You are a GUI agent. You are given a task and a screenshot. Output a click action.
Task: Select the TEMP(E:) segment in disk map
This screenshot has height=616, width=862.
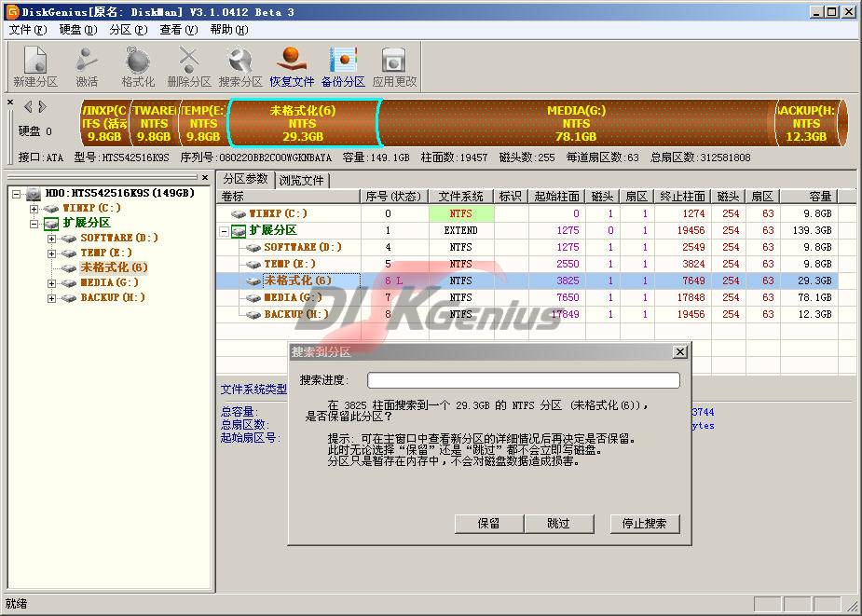point(203,123)
